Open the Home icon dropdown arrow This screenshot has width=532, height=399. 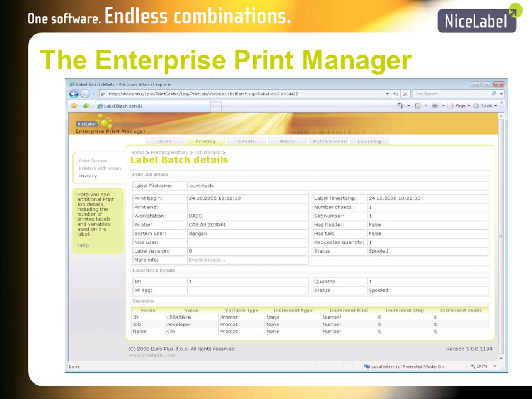tap(408, 105)
